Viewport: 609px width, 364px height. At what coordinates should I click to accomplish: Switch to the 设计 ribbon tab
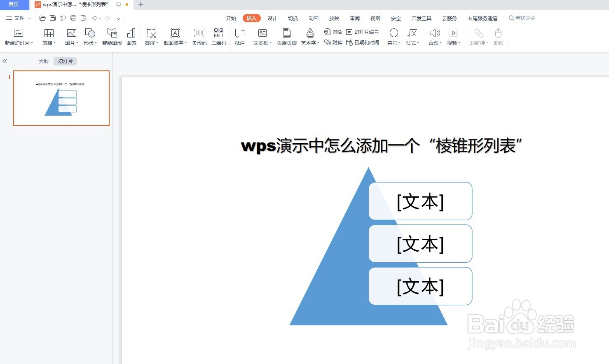click(272, 18)
